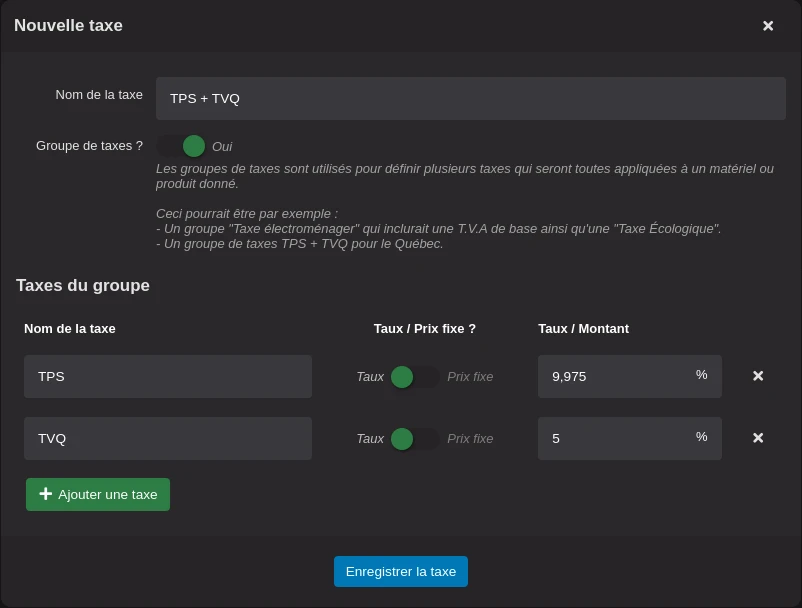Save with 'Enregistrer la taxe' button
802x608 pixels.
tap(401, 572)
